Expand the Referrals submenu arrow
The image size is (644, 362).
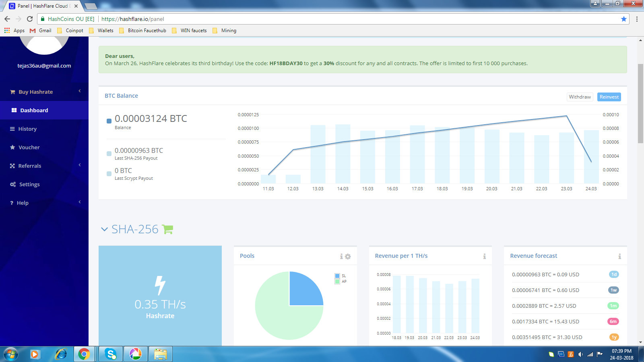pyautogui.click(x=80, y=165)
